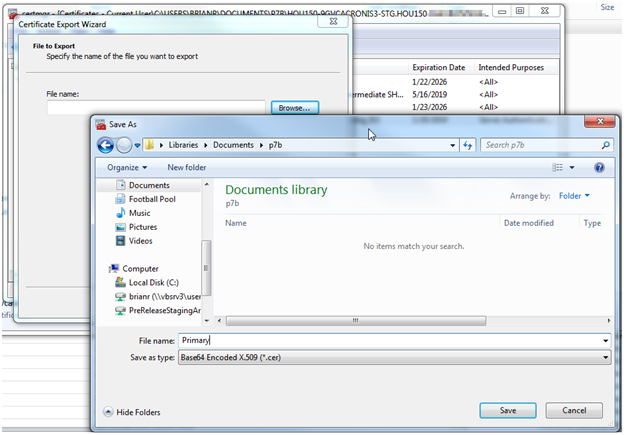624x435 pixels.
Task: Select the 1/22/2026 certificate row
Action: point(454,82)
